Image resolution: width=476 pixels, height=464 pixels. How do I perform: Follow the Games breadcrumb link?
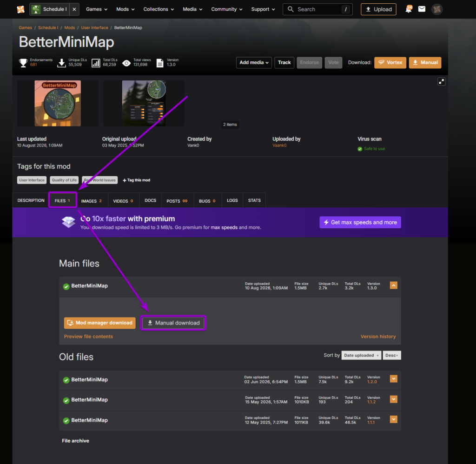(x=25, y=27)
